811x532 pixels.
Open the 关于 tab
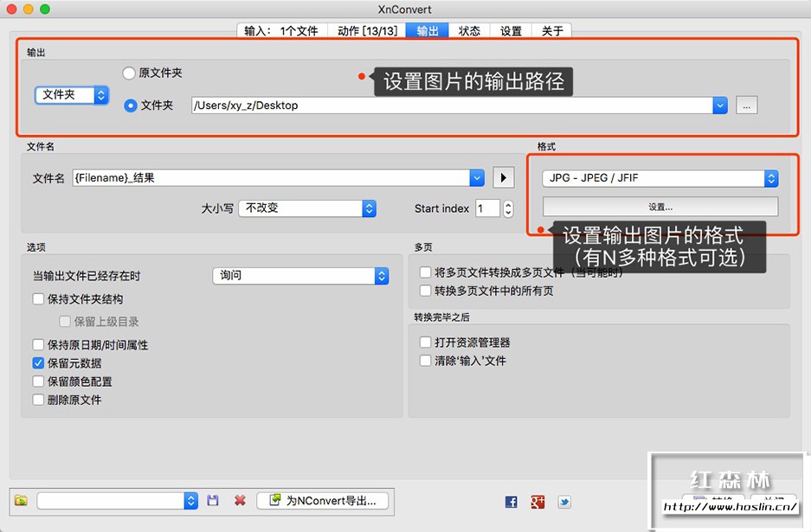552,31
